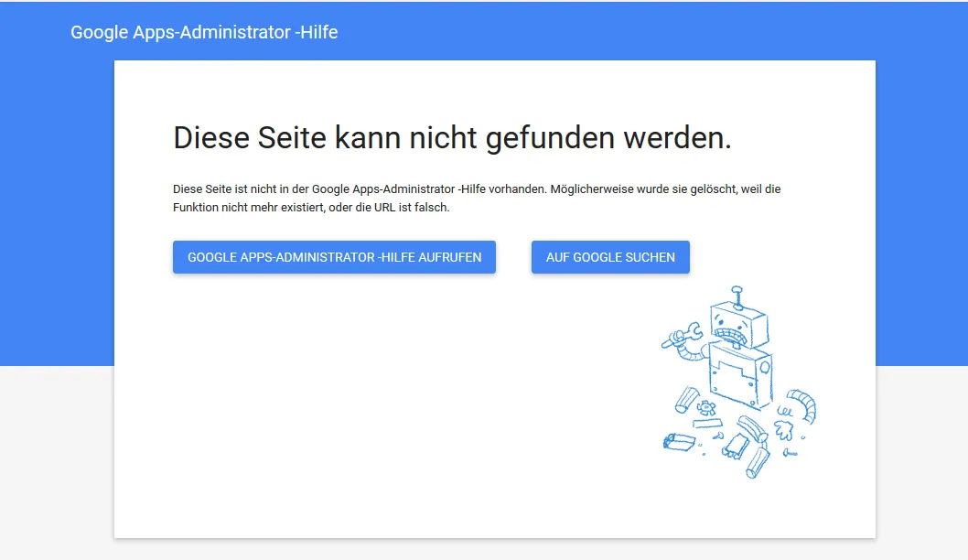Select the small gear lying on the floor
968x560 pixels.
706,407
